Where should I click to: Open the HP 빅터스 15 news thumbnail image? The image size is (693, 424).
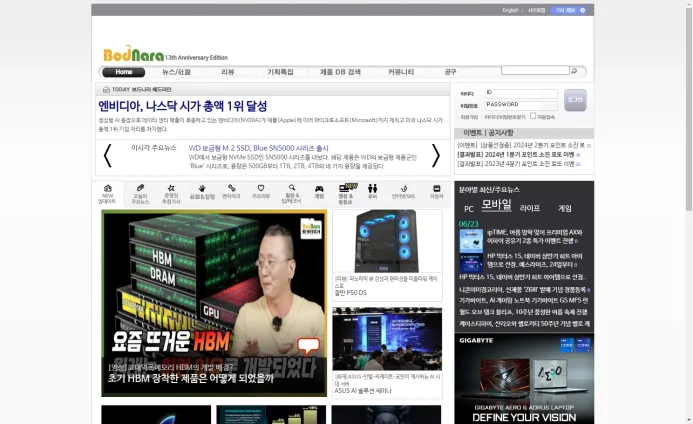471,263
